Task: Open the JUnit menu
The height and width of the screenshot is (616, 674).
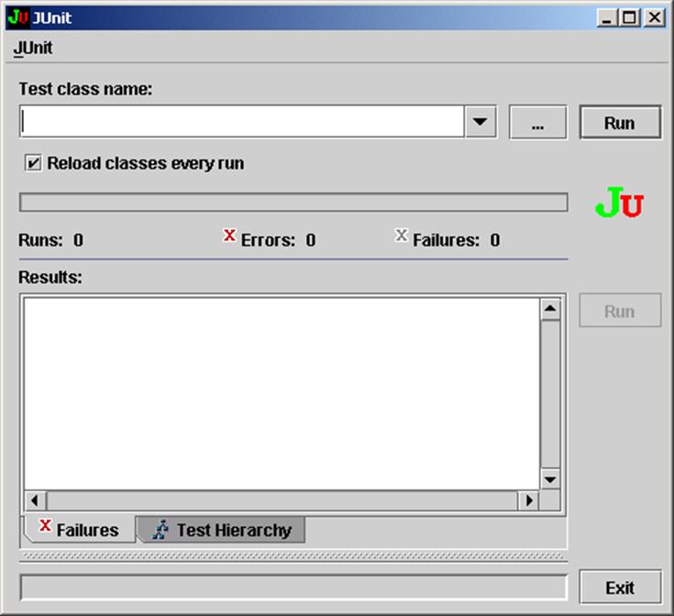Action: pos(33,48)
